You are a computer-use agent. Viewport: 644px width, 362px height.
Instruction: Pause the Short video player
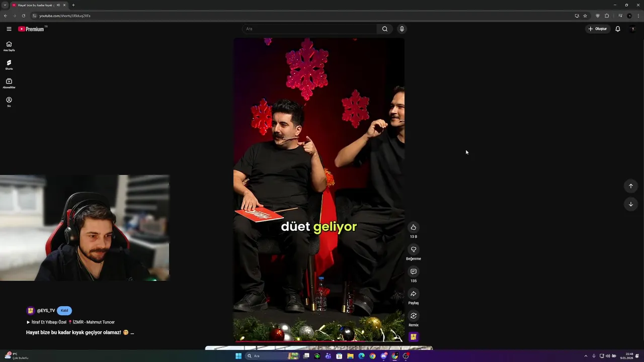[x=319, y=190]
